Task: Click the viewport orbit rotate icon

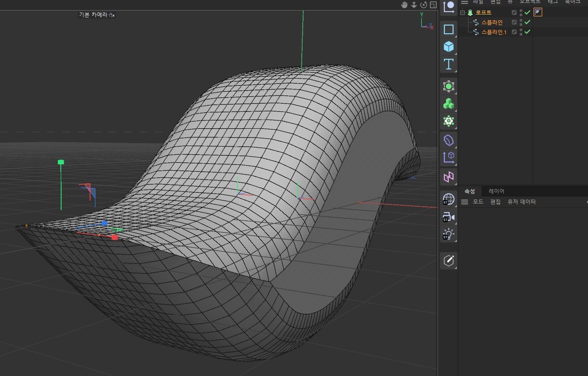Action: point(424,5)
